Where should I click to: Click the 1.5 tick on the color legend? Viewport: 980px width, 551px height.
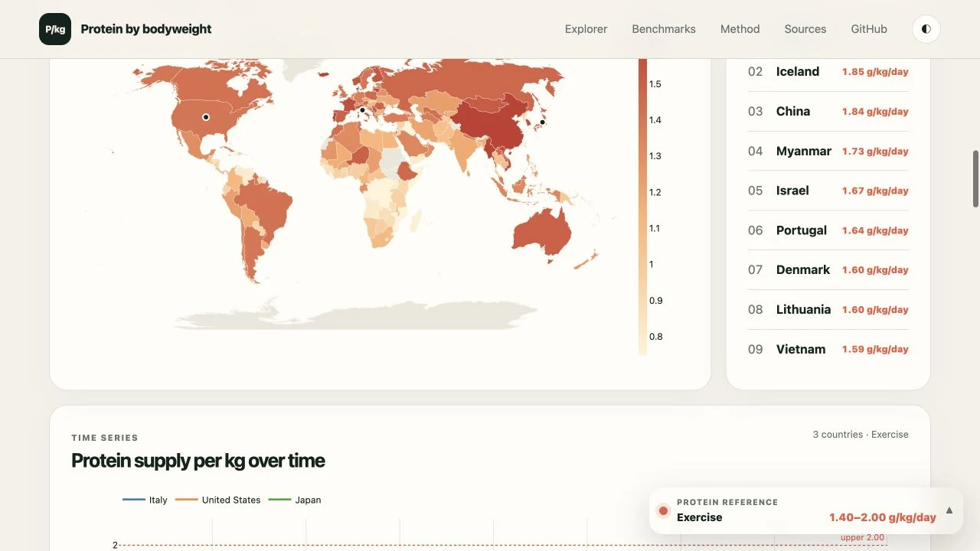tap(655, 84)
